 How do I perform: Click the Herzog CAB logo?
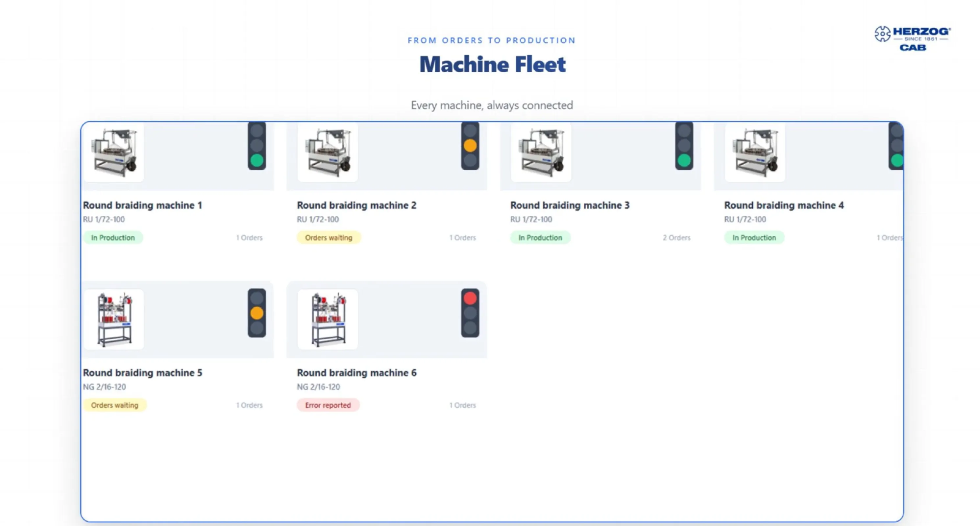pos(912,38)
